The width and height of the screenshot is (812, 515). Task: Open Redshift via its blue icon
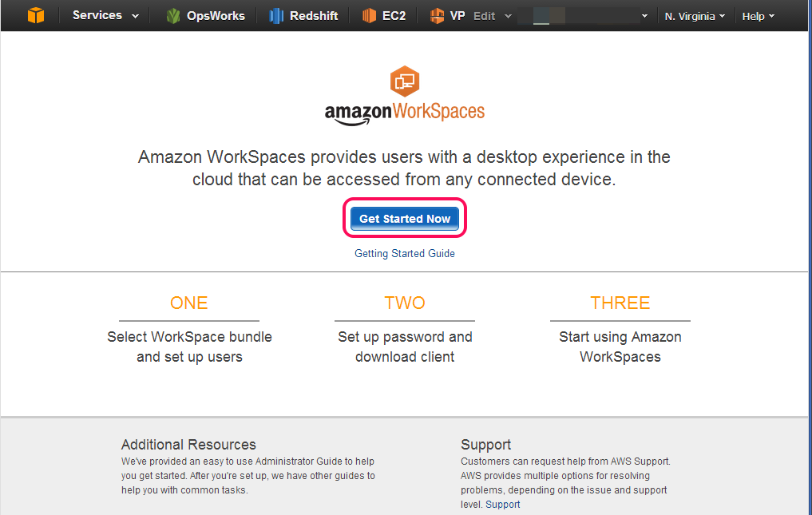pos(276,16)
